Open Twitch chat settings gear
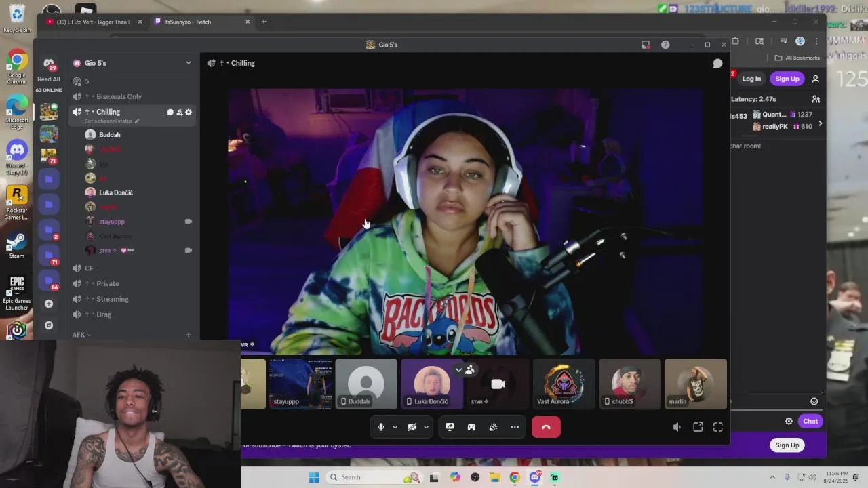The width and height of the screenshot is (868, 488). click(789, 422)
